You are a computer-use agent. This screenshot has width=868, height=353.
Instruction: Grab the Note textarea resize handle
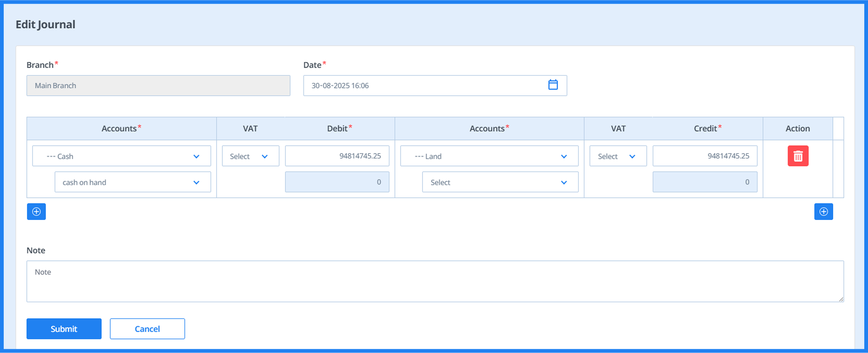pyautogui.click(x=841, y=299)
